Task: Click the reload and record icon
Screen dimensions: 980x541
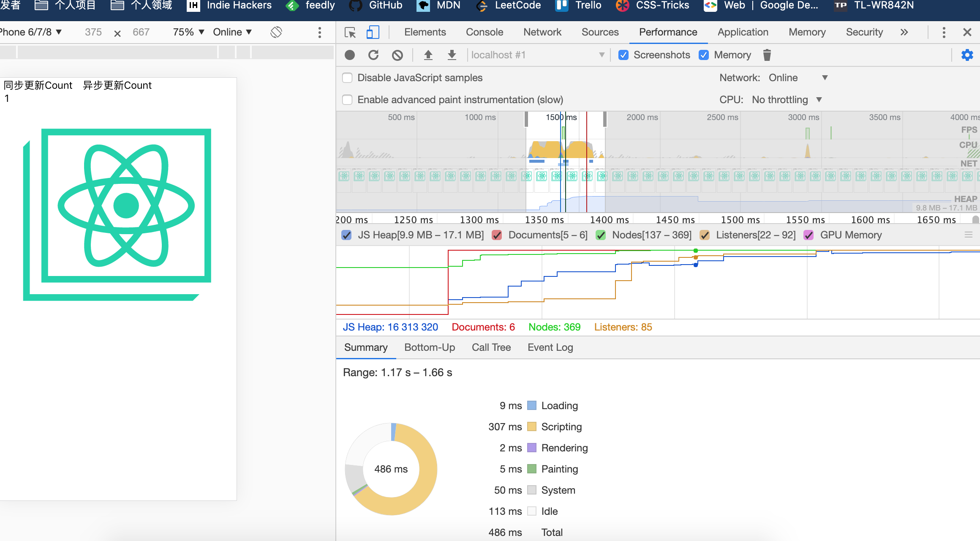Action: 373,55
